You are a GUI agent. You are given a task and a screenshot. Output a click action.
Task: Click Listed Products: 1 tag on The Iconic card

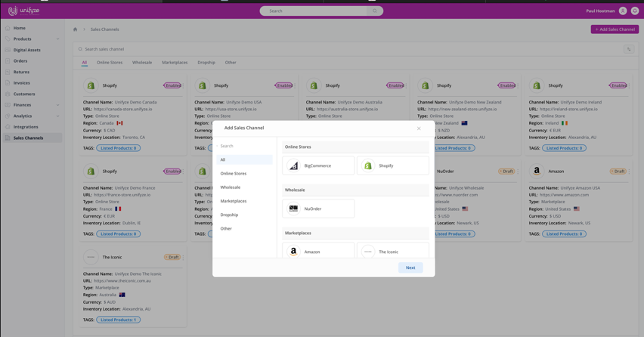point(118,320)
